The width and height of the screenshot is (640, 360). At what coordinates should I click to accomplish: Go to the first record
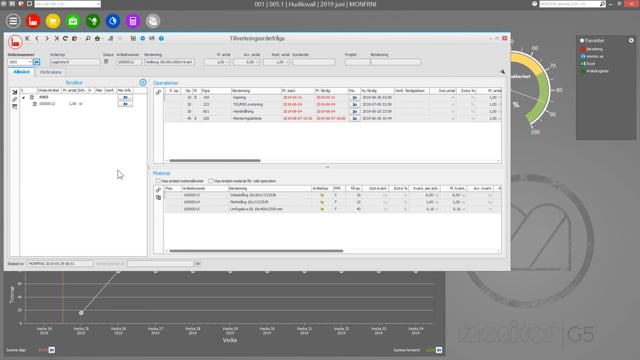pyautogui.click(x=27, y=38)
